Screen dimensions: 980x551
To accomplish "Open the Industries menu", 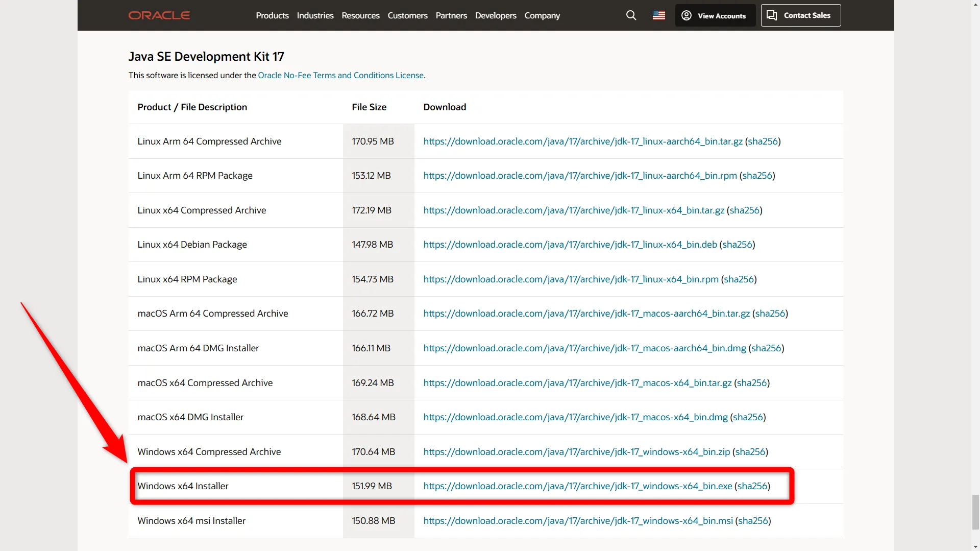I will (x=315, y=16).
